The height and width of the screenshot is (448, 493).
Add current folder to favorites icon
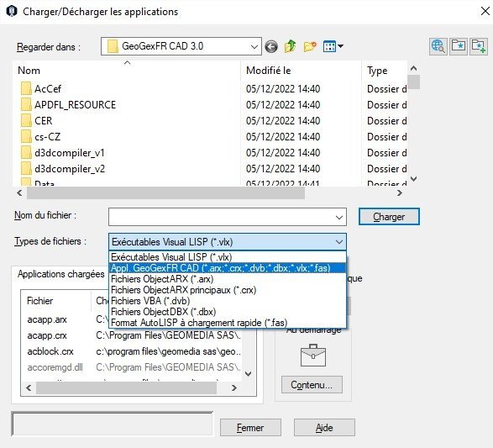click(x=478, y=46)
